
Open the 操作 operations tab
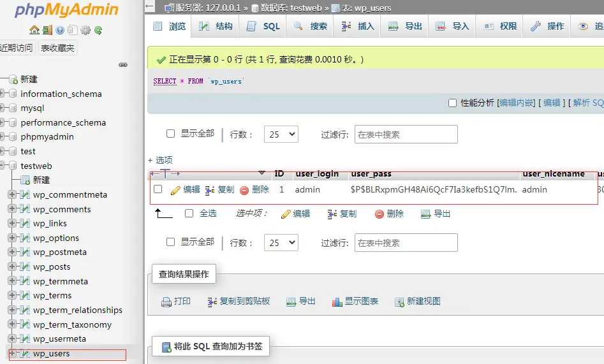click(x=547, y=26)
